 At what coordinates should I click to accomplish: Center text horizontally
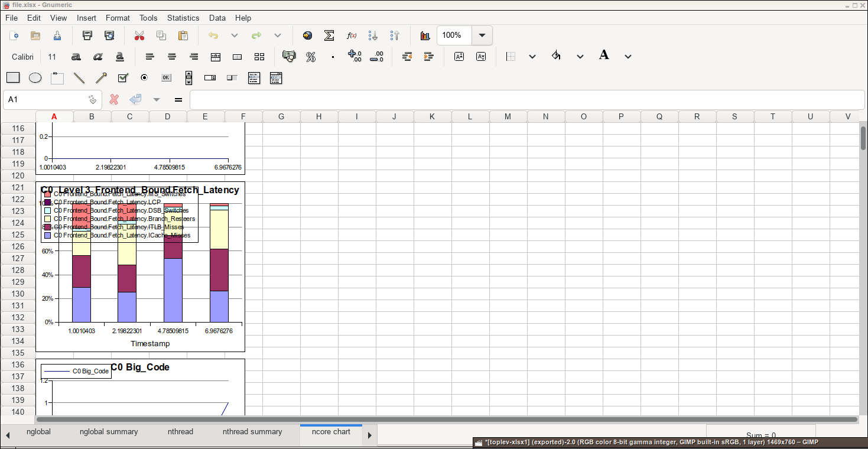(172, 57)
